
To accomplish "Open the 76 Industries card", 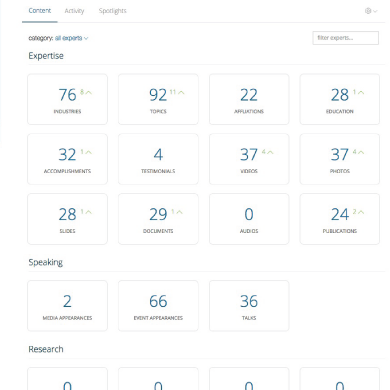I will pos(67,99).
